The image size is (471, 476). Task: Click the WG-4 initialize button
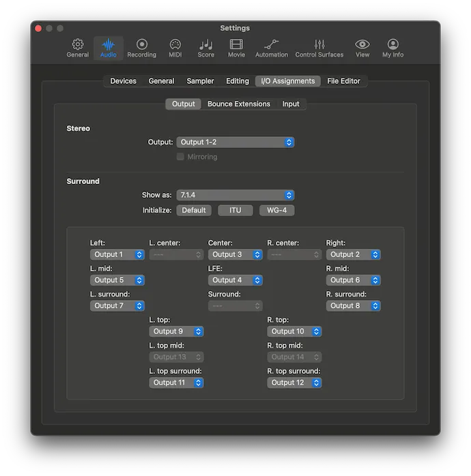(276, 210)
